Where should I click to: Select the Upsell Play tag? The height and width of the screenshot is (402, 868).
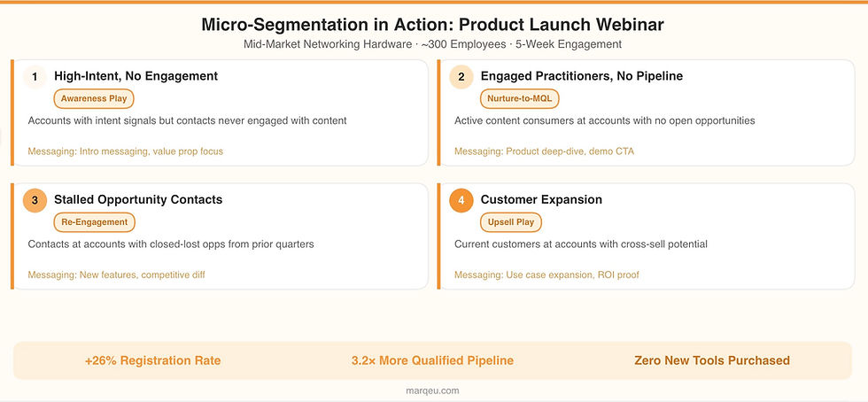pyautogui.click(x=510, y=222)
